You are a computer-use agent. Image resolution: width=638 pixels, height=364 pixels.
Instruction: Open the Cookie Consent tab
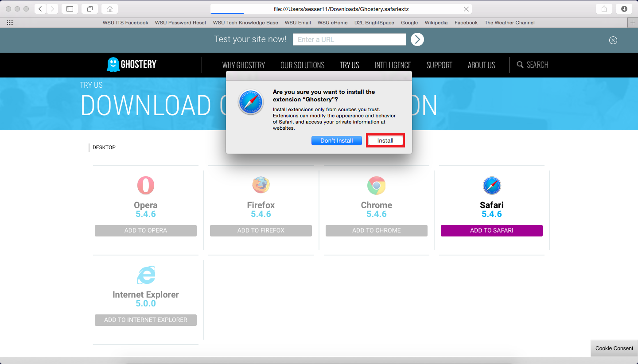(x=614, y=348)
